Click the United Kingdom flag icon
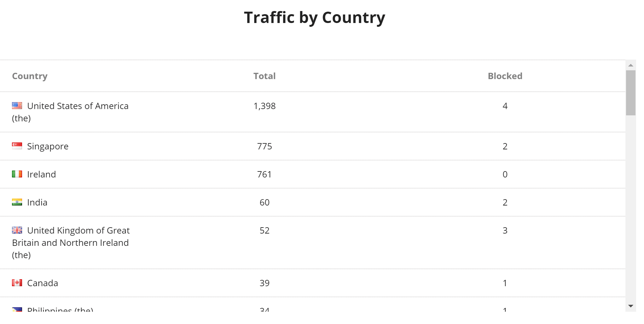 click(x=17, y=230)
